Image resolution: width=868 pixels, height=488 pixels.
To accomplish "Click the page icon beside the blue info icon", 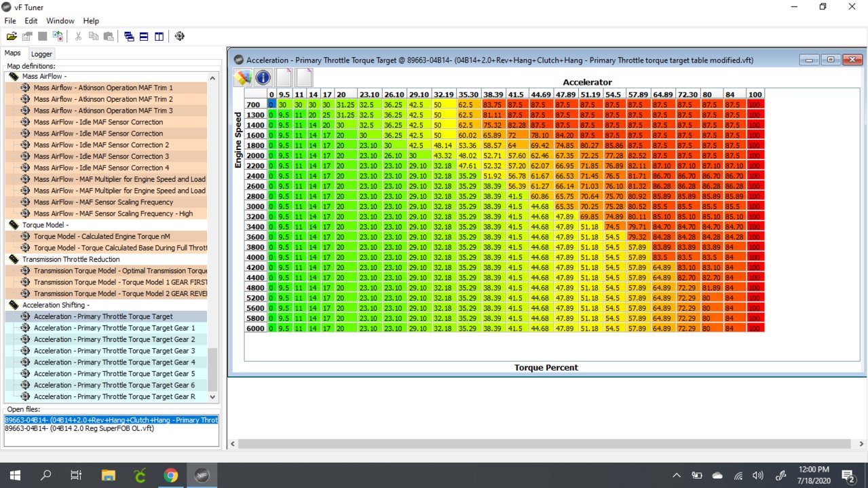I will tap(283, 77).
